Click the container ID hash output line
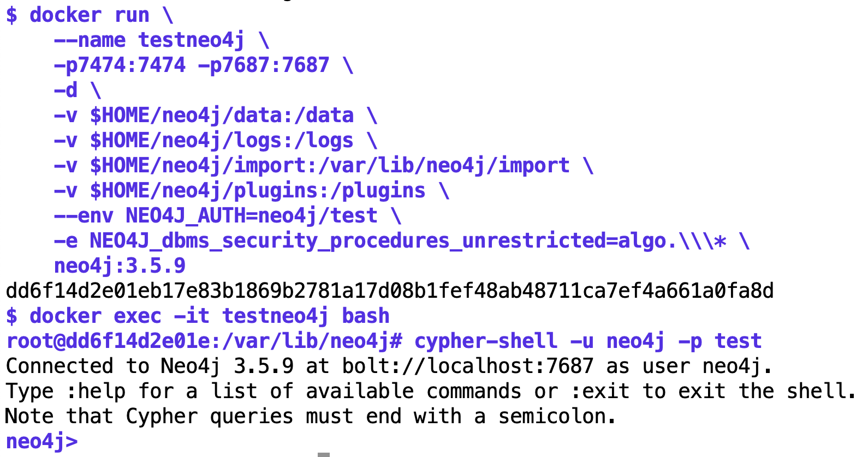This screenshot has width=868, height=457. coord(390,291)
